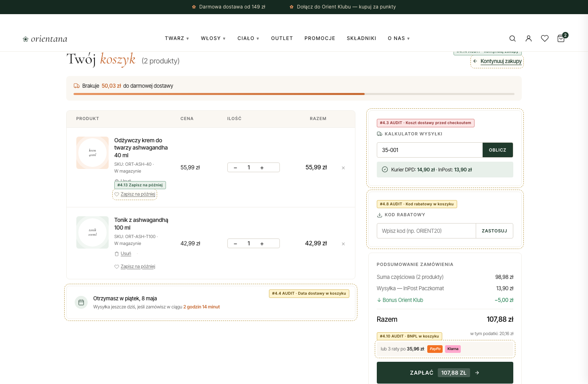
Task: Save Odżywczy krem for later
Action: pyautogui.click(x=134, y=194)
